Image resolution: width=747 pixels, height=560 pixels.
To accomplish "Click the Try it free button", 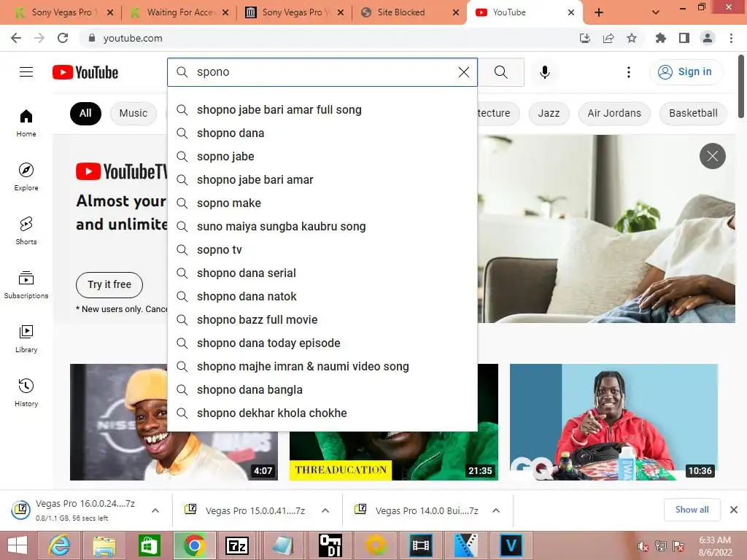I will [x=109, y=284].
